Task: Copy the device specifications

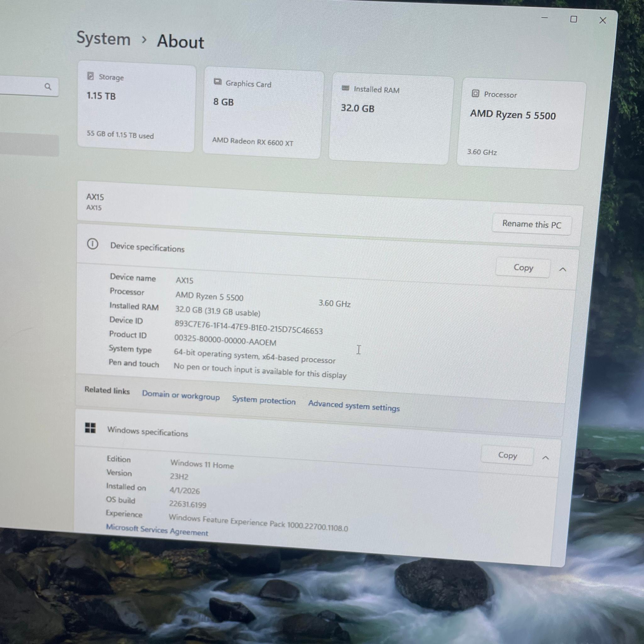Action: click(x=523, y=268)
